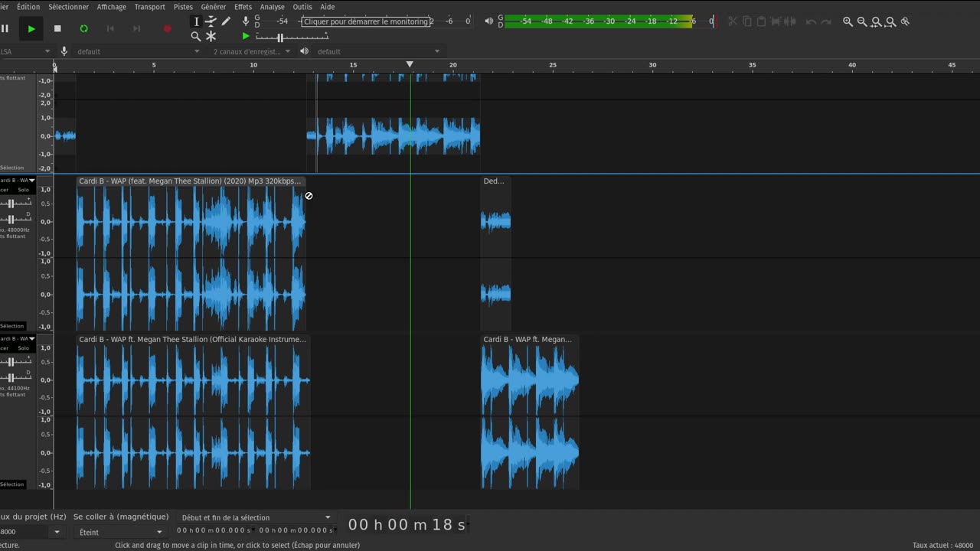
Task: Select the Draw (pencil) tool
Action: [x=226, y=21]
